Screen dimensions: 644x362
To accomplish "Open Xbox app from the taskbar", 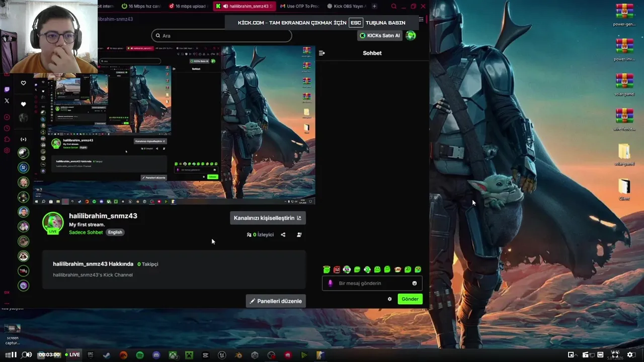I will point(173,355).
